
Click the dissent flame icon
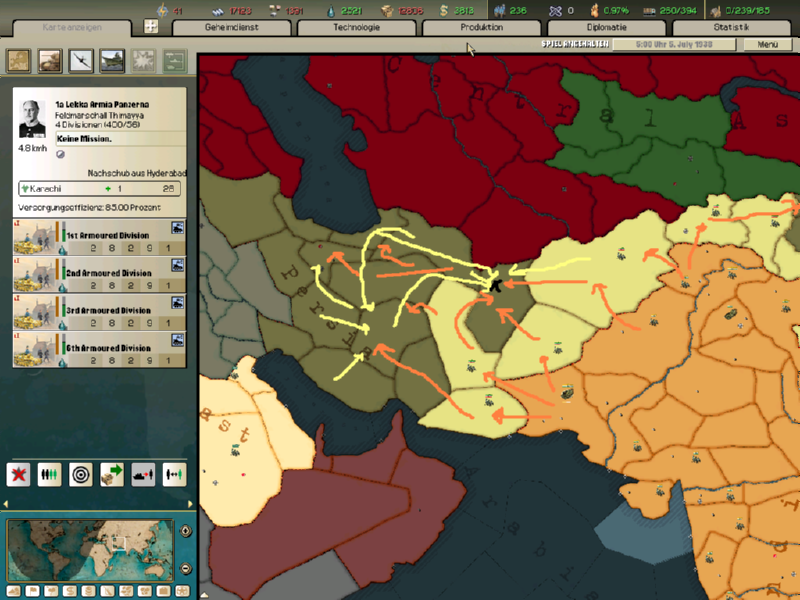click(x=594, y=10)
